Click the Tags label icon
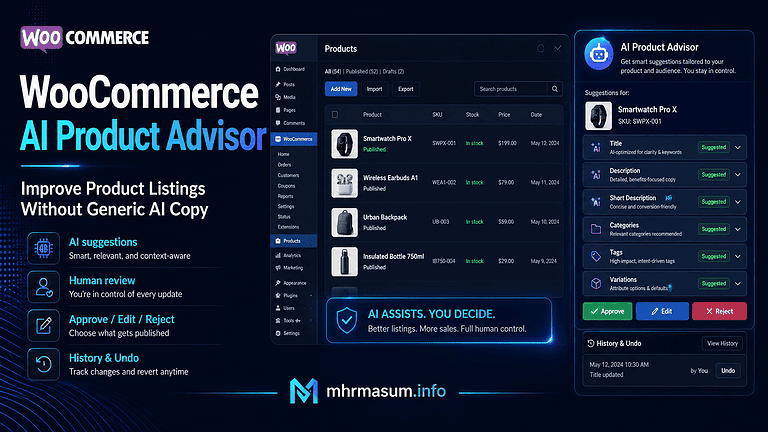The height and width of the screenshot is (432, 768). click(x=596, y=256)
